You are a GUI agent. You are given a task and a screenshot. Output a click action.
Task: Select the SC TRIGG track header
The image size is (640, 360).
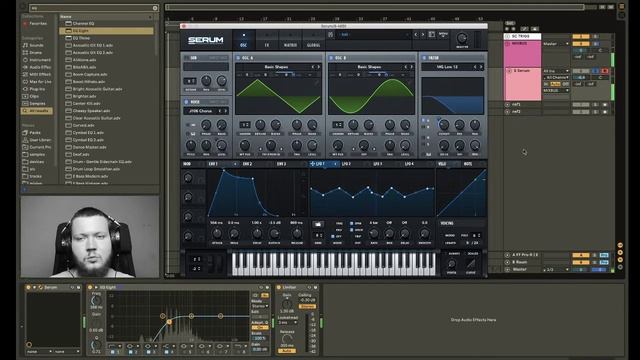tap(522, 36)
